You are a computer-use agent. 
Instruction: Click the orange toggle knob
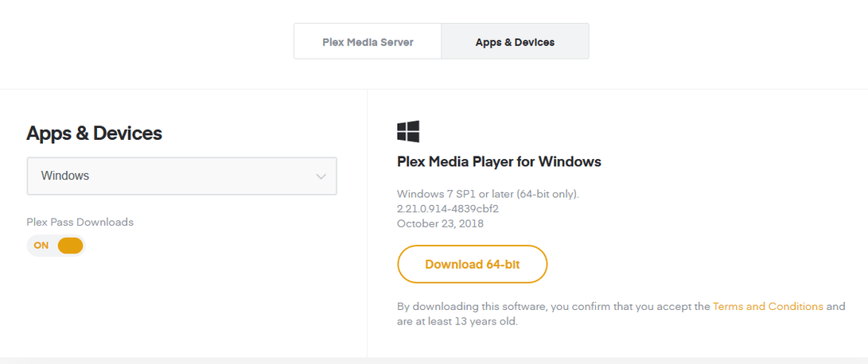(70, 246)
